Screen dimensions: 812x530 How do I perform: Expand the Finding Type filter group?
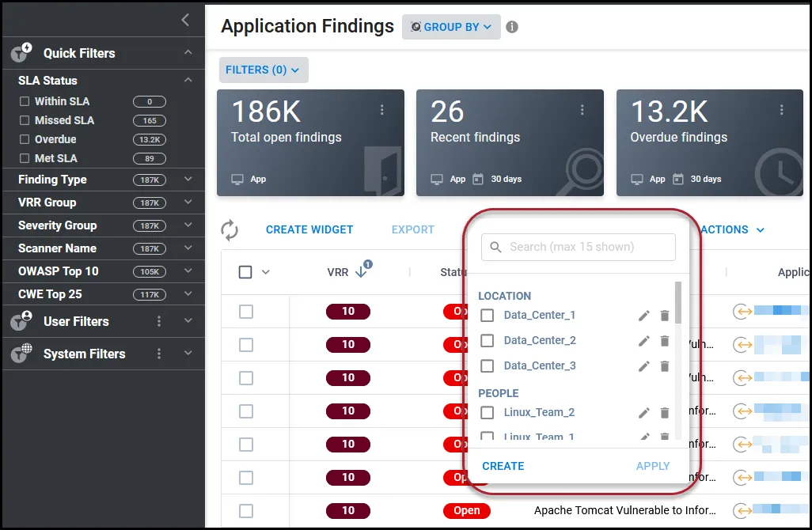tap(188, 179)
